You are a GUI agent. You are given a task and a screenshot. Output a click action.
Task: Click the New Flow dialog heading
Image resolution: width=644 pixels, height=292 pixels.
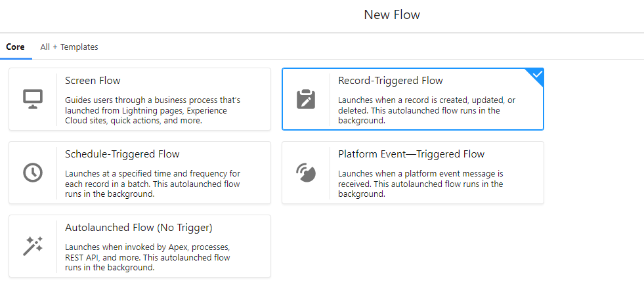(x=392, y=14)
